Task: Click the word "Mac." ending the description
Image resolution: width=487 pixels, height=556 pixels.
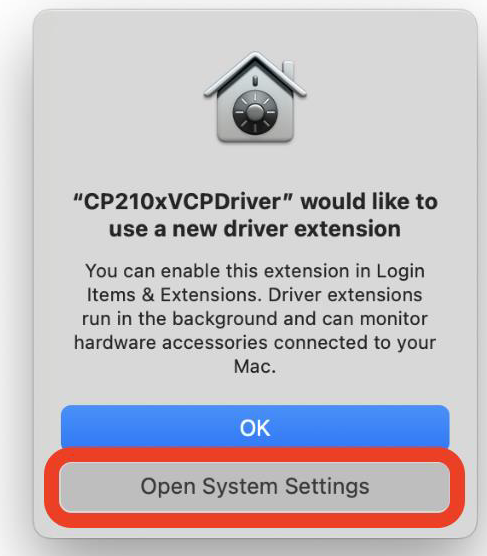Action: click(255, 366)
